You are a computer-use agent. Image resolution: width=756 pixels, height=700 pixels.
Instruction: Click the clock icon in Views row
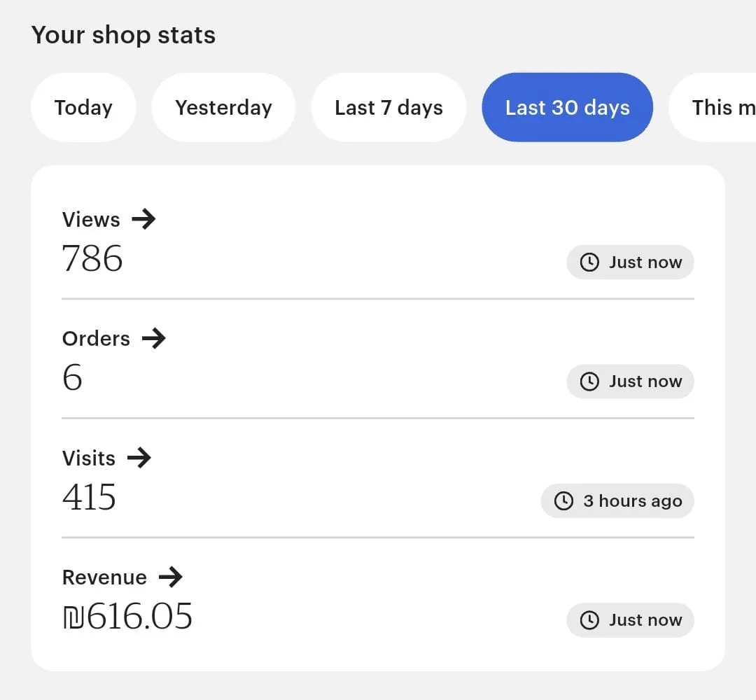point(590,262)
